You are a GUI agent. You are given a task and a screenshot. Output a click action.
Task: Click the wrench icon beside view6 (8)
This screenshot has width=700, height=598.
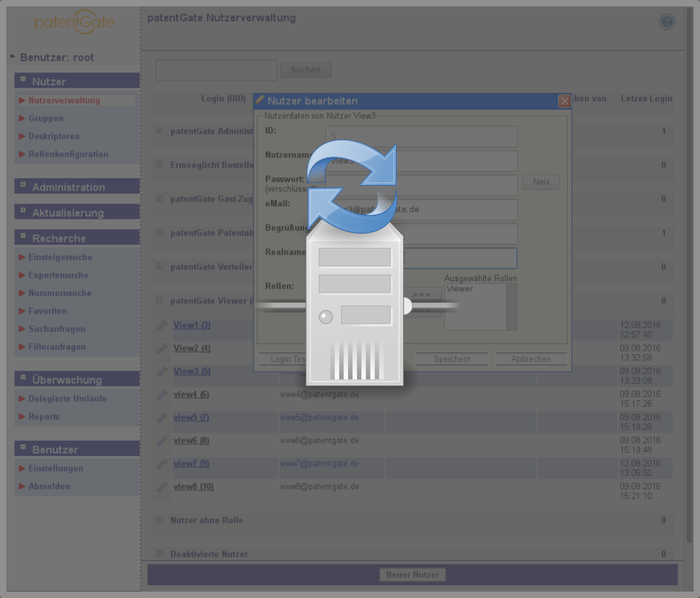(x=162, y=440)
